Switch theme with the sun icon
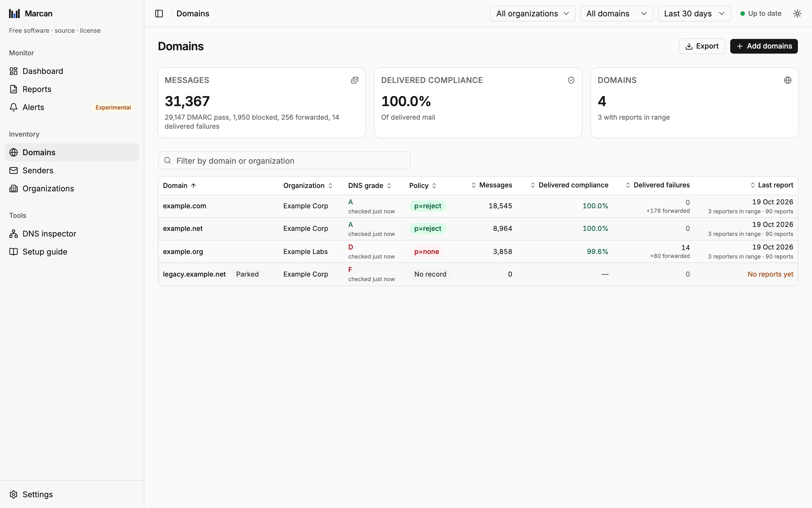This screenshot has height=508, width=812. (797, 14)
